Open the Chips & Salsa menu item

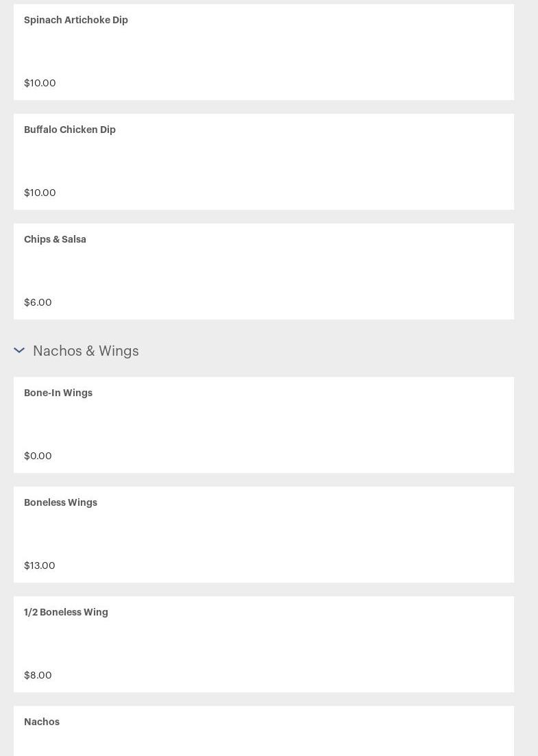[x=264, y=271]
